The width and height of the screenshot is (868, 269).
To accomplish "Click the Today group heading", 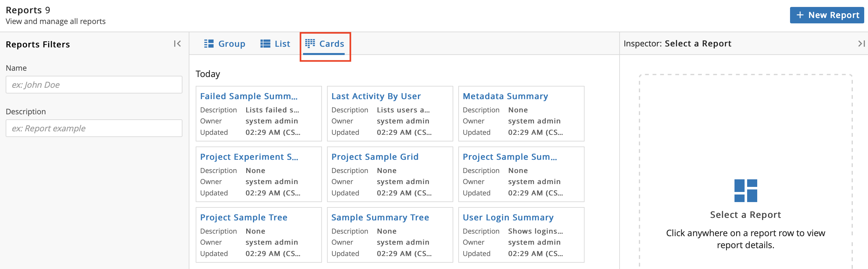I will [x=208, y=74].
